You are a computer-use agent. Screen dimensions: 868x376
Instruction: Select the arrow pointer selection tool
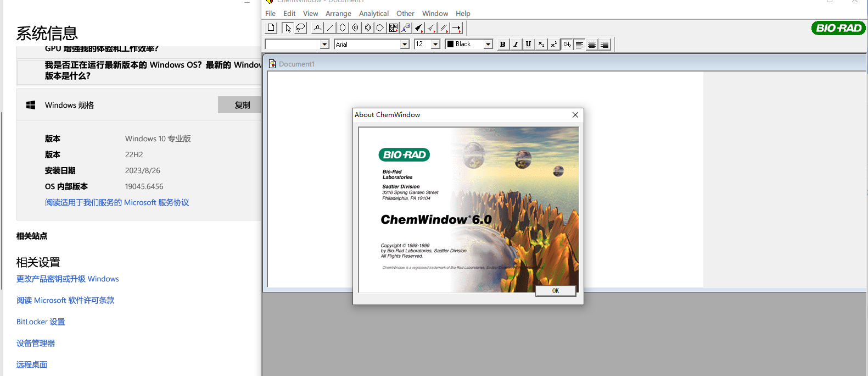tap(288, 28)
